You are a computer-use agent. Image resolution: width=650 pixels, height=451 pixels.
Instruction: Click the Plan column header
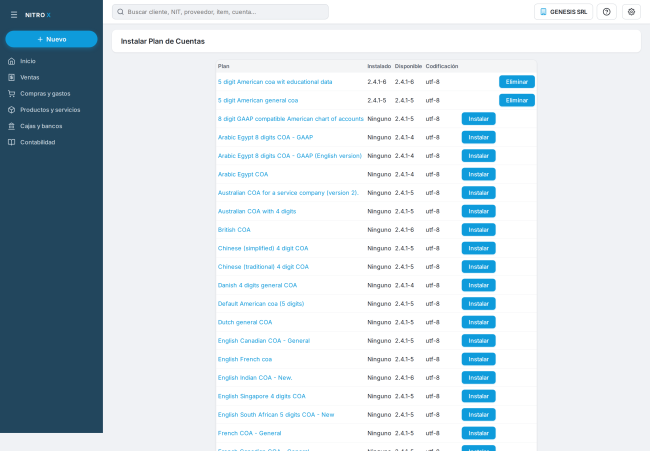(223, 66)
